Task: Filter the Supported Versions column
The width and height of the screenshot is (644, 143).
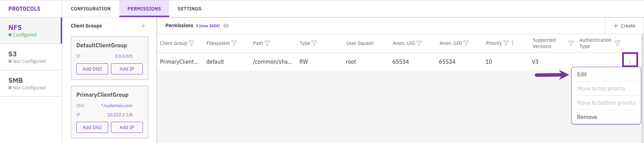Action: tap(571, 43)
